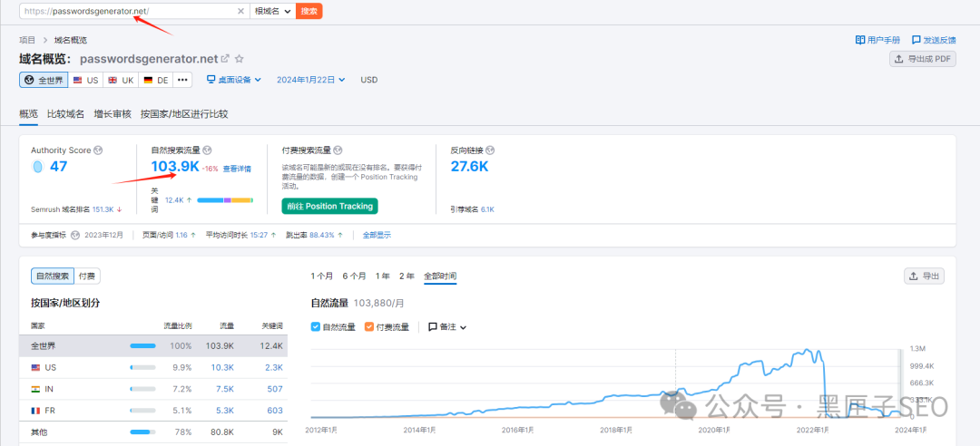Click the keyword distribution color bar
This screenshot has width=980, height=446.
(225, 200)
